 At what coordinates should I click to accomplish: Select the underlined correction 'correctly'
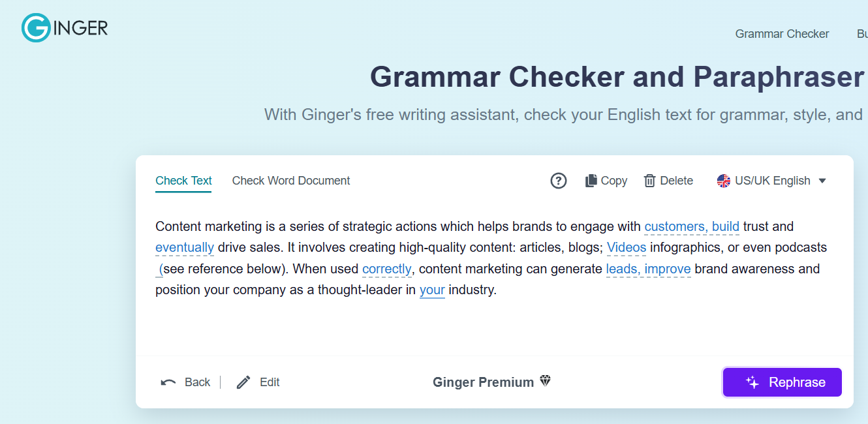[x=386, y=269]
